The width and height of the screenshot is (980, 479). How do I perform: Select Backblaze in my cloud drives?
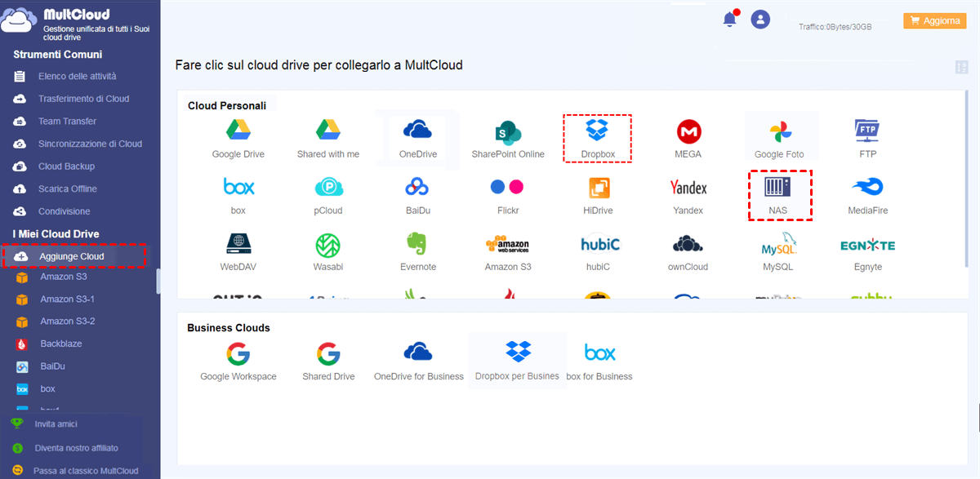pyautogui.click(x=61, y=344)
